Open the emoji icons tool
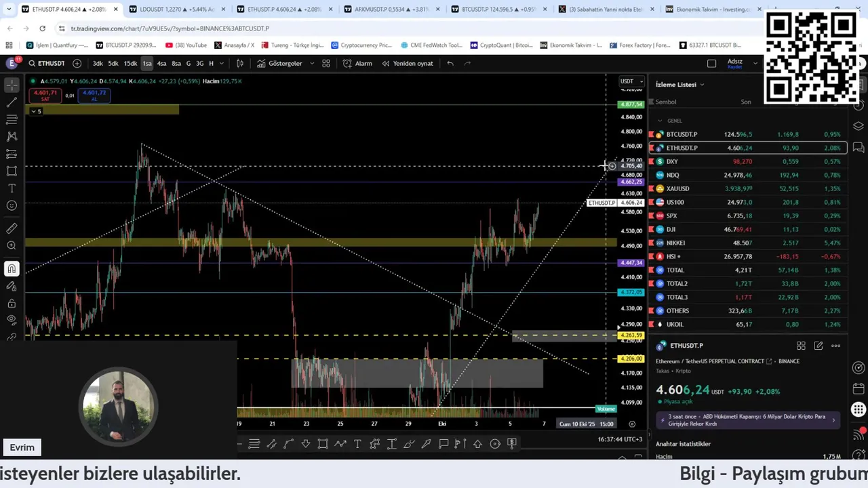 click(x=12, y=205)
